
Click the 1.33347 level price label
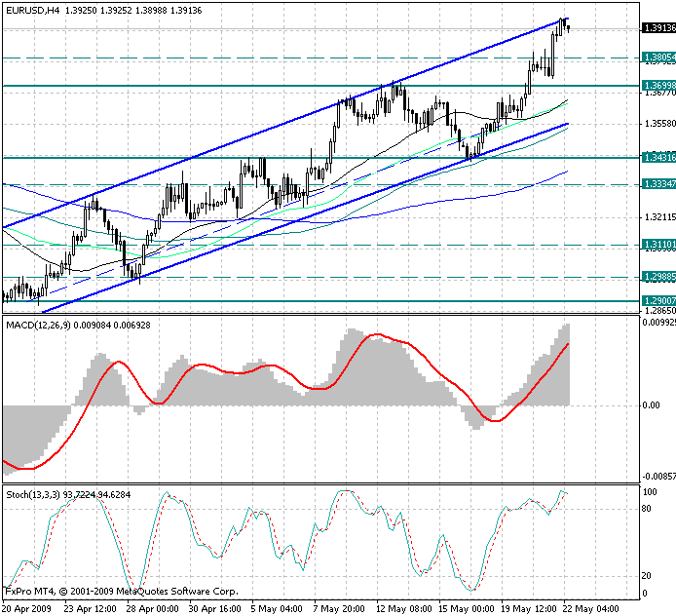click(658, 184)
